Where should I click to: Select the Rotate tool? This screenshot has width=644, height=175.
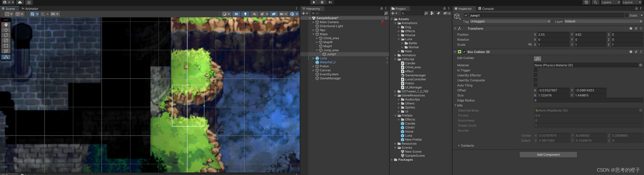click(x=6, y=35)
